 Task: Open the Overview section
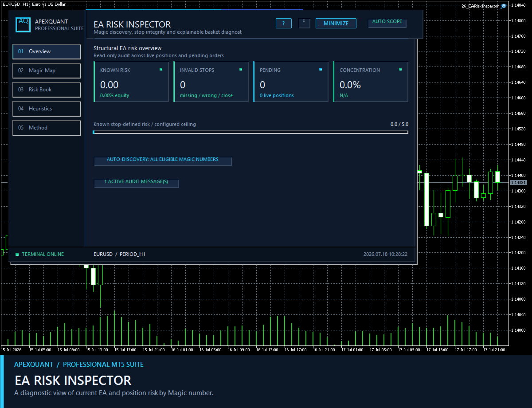pyautogui.click(x=47, y=51)
